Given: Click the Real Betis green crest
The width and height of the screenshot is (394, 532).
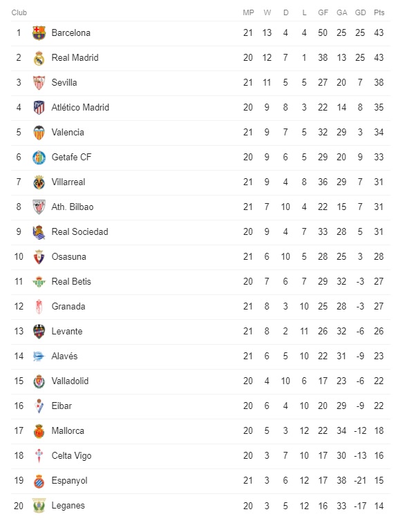Looking at the screenshot, I should [39, 282].
